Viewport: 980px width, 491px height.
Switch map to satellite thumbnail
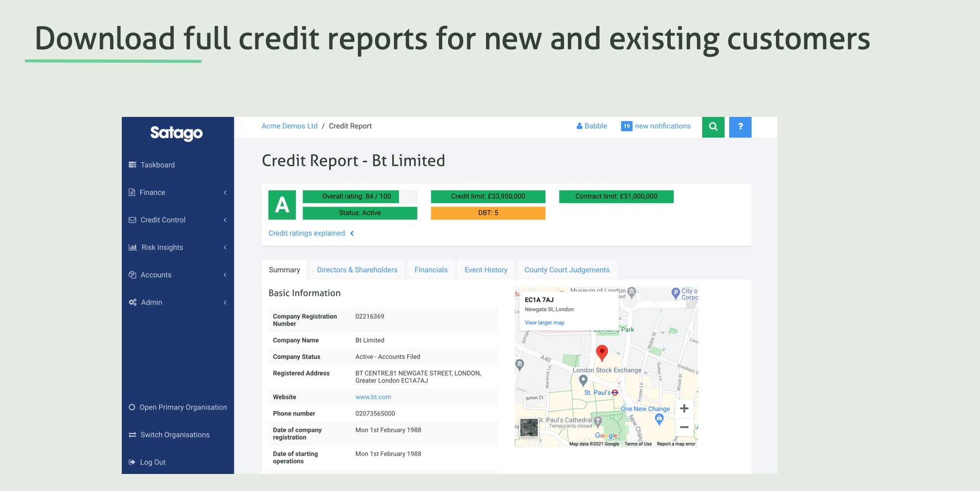pyautogui.click(x=529, y=428)
